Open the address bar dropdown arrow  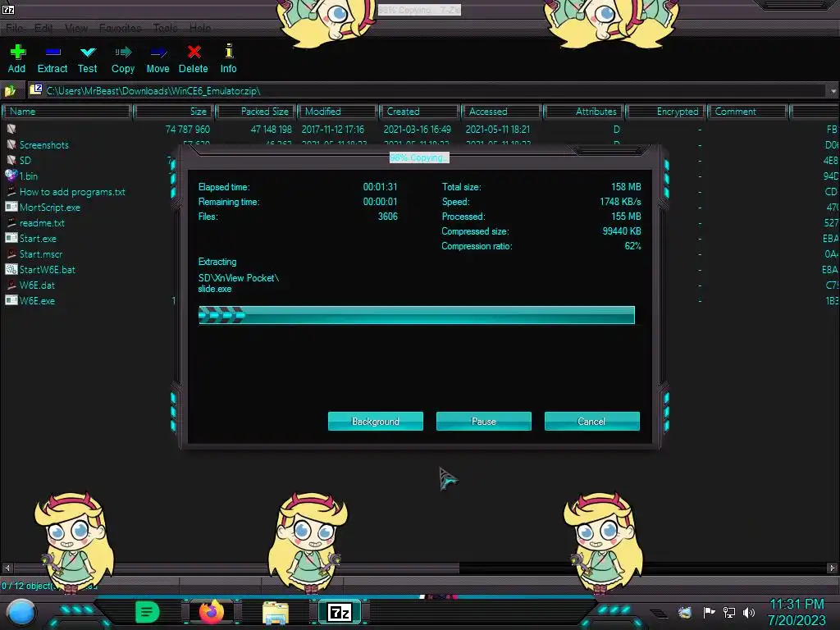tap(833, 91)
